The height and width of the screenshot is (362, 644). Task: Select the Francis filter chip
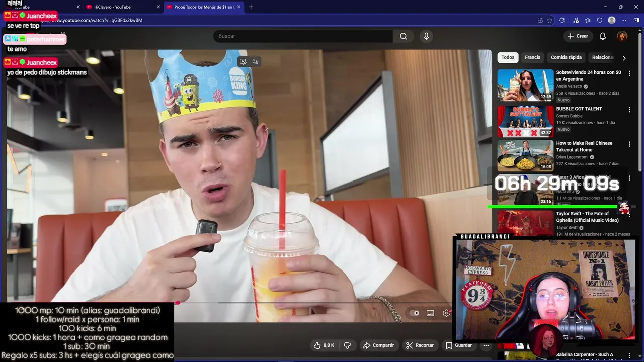532,57
